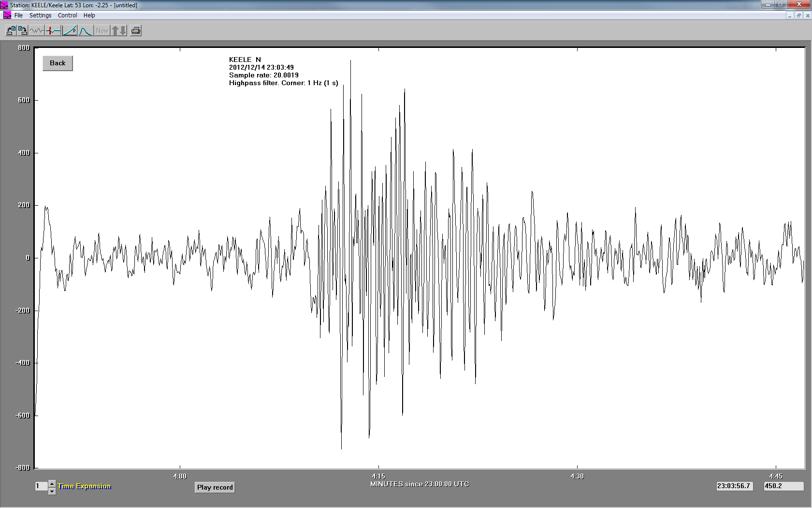The height and width of the screenshot is (508, 812).
Task: Restore the inner document window
Action: point(798,15)
